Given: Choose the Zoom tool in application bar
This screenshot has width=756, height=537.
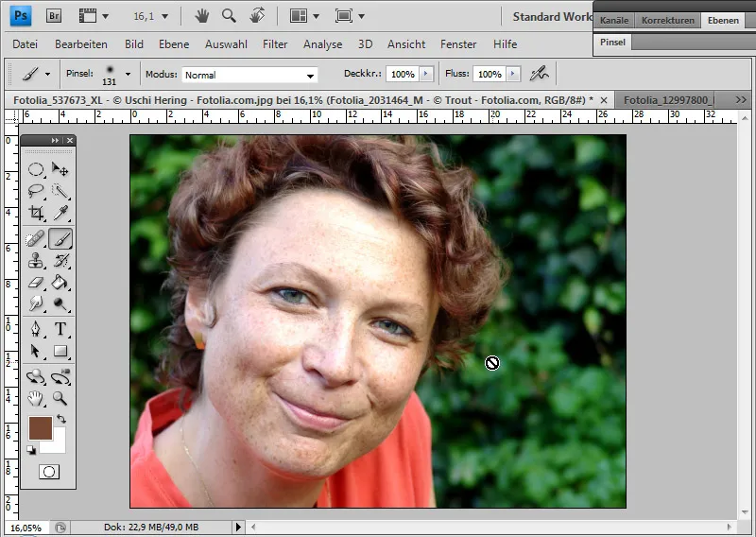Looking at the screenshot, I should point(229,16).
